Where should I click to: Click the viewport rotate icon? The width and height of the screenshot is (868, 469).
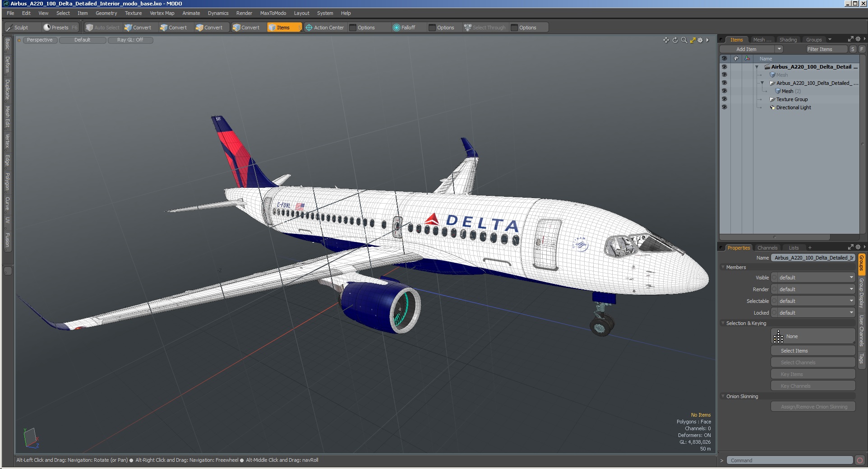675,40
